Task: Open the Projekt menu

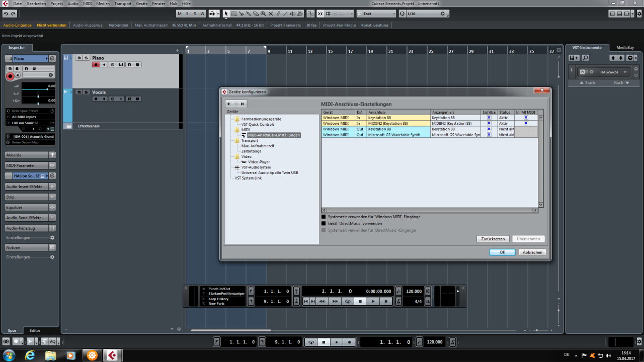Action: point(56,4)
